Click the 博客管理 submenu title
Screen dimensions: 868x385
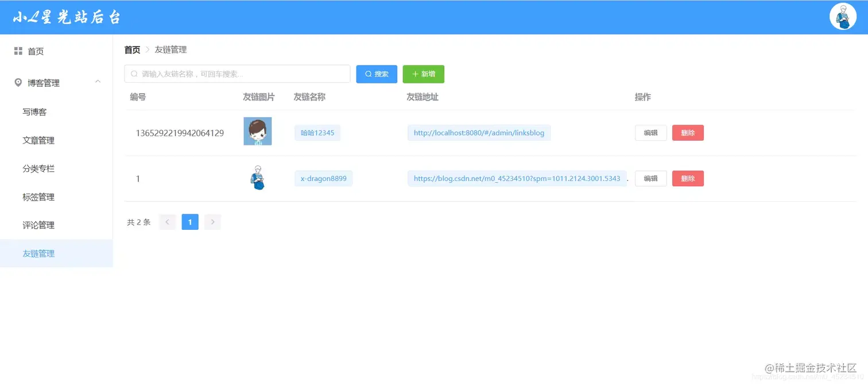(56, 83)
